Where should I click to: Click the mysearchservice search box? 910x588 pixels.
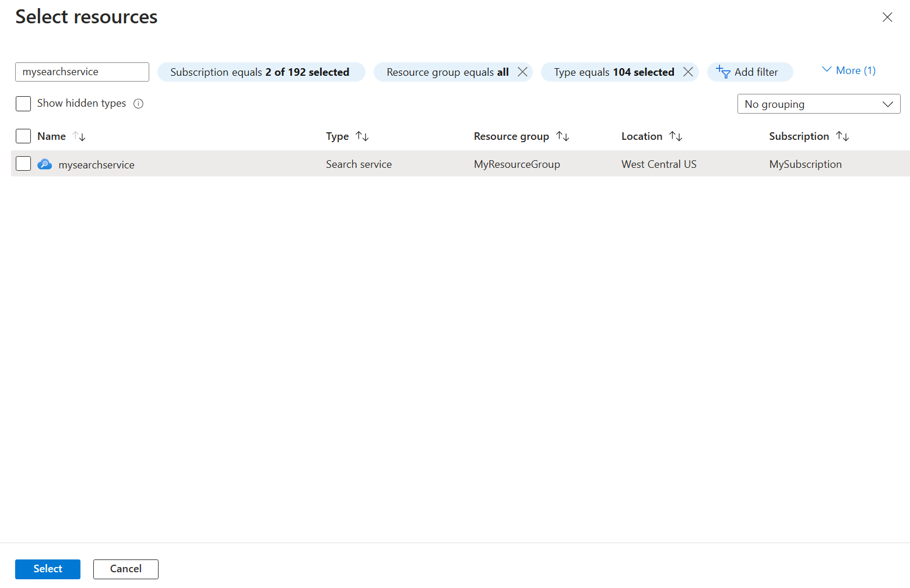click(82, 72)
